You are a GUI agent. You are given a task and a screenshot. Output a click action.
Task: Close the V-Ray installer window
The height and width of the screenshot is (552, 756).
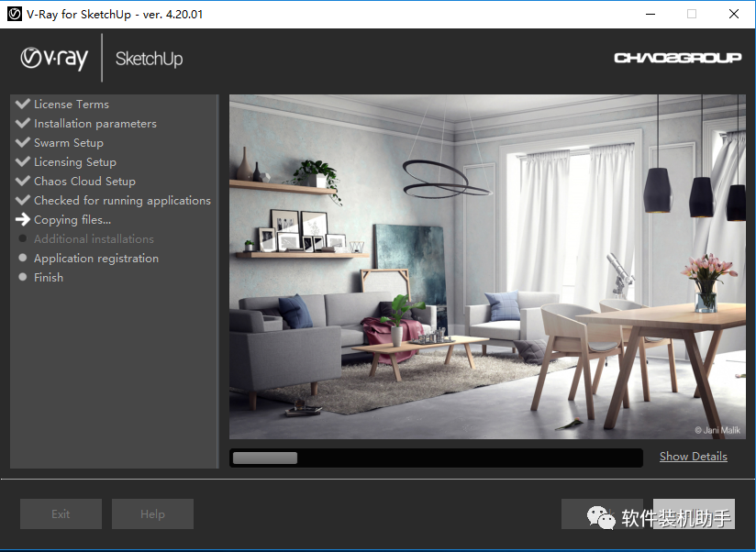pyautogui.click(x=733, y=14)
